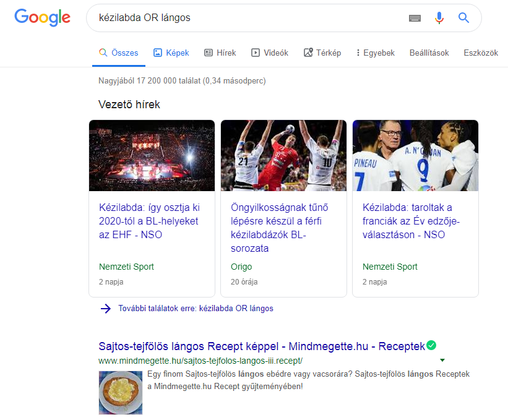The height and width of the screenshot is (420, 508).
Task: Click the Origo source label
Action: click(x=241, y=267)
